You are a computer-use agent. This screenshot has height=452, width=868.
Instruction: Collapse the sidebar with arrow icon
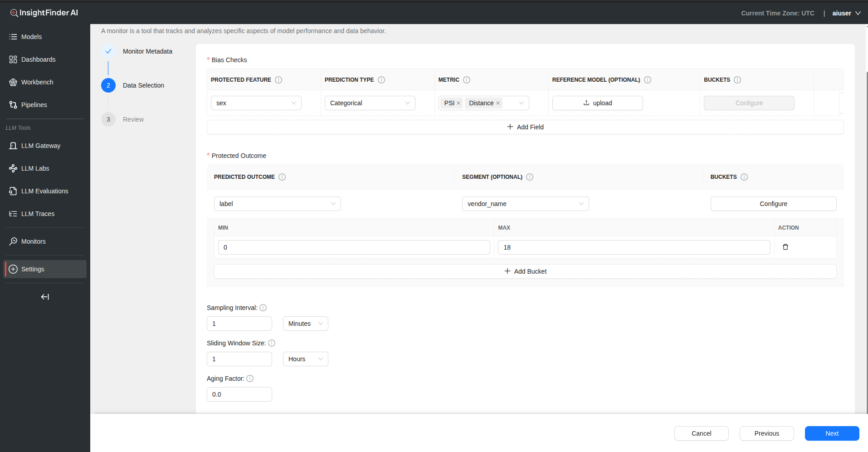(x=45, y=297)
